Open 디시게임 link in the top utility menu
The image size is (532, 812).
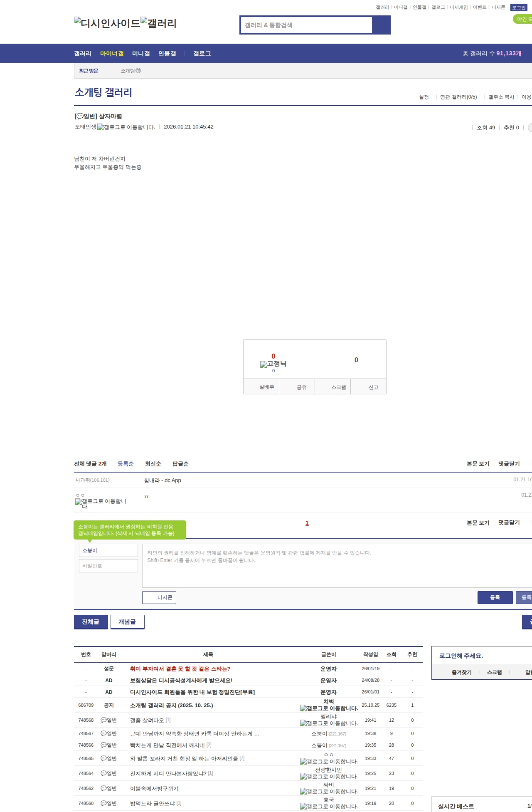458,7
